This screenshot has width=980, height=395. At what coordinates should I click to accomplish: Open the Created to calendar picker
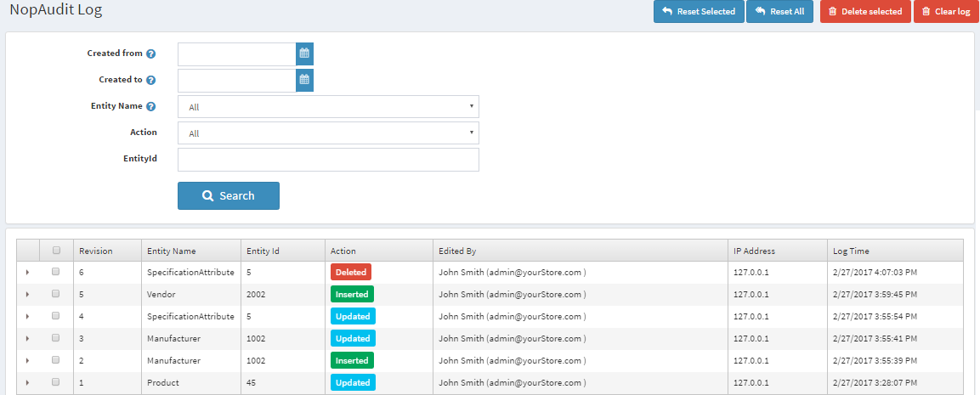click(x=304, y=80)
